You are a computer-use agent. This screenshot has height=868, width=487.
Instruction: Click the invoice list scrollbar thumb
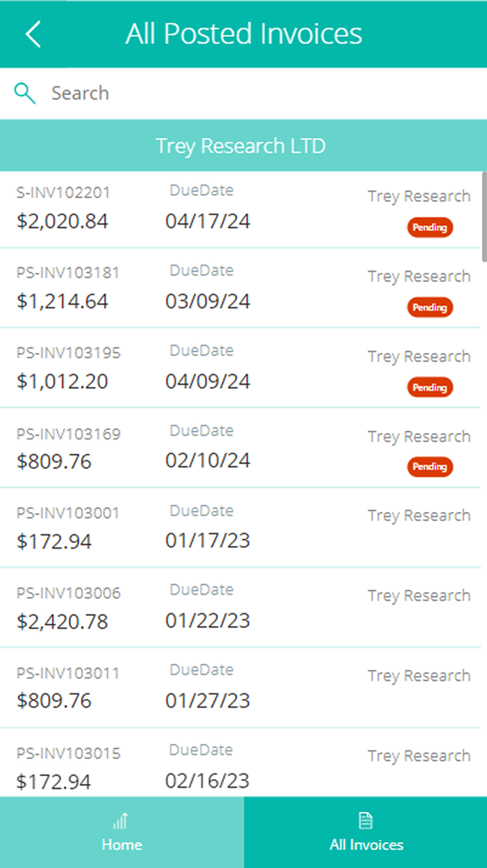pos(484,217)
